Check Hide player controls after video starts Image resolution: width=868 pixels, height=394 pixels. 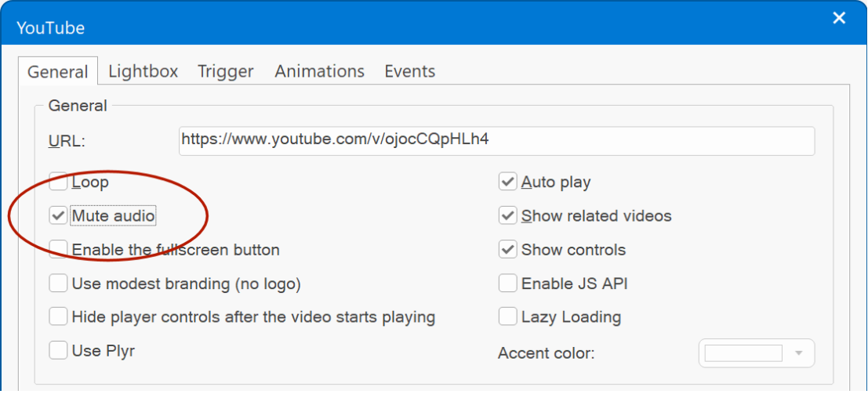point(58,317)
